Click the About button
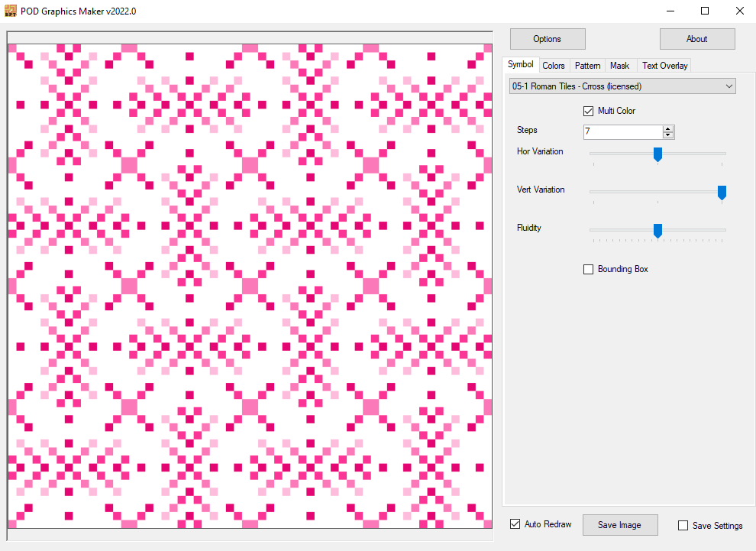Screen dimensions: 756x551 (696, 39)
